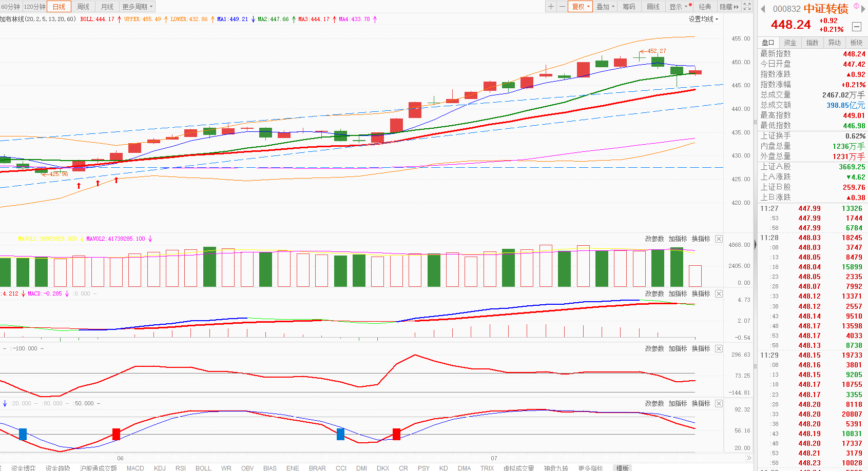Click the last red KDJ signal marker
The width and height of the screenshot is (868, 471).
pyautogui.click(x=396, y=434)
